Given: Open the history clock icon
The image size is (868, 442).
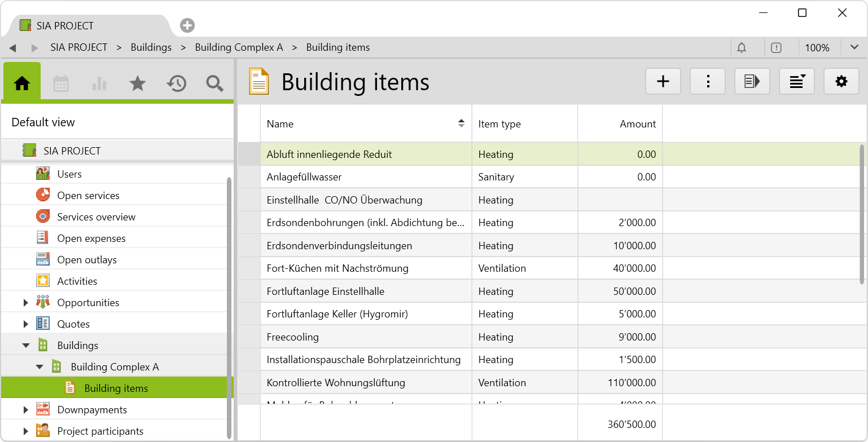Looking at the screenshot, I should tap(176, 83).
